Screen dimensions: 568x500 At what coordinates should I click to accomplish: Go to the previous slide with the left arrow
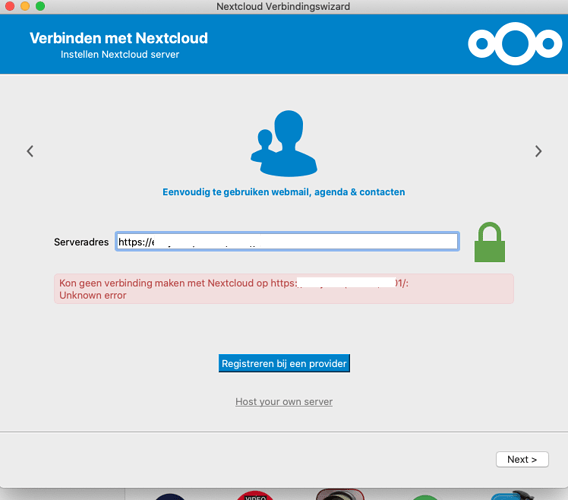click(30, 151)
